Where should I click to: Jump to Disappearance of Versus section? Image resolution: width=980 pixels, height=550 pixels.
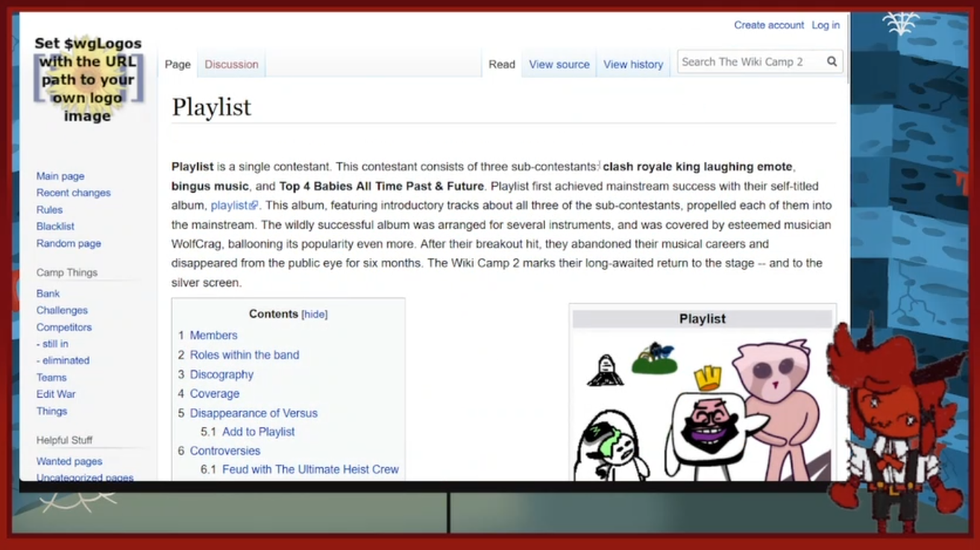click(253, 413)
